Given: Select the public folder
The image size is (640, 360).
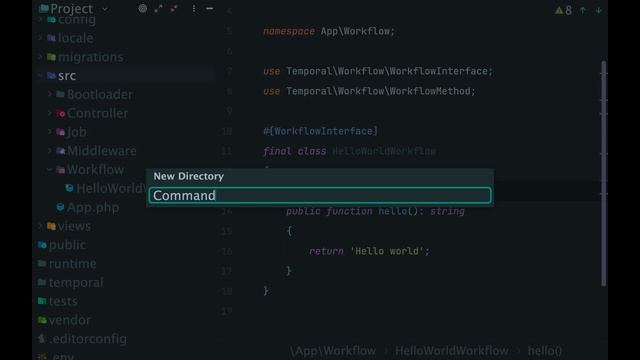Looking at the screenshot, I should [x=67, y=244].
